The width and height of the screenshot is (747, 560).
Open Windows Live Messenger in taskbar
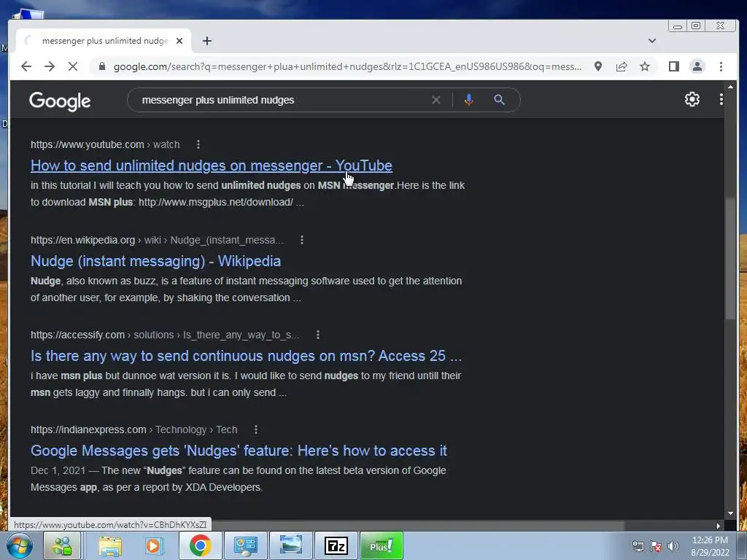(x=62, y=545)
